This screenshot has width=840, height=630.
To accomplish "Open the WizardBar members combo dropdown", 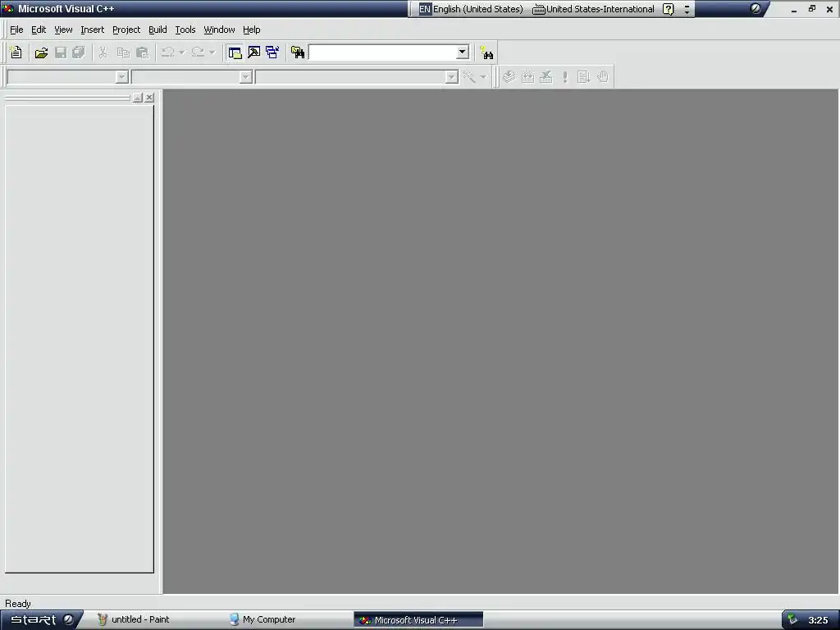I will click(x=451, y=77).
